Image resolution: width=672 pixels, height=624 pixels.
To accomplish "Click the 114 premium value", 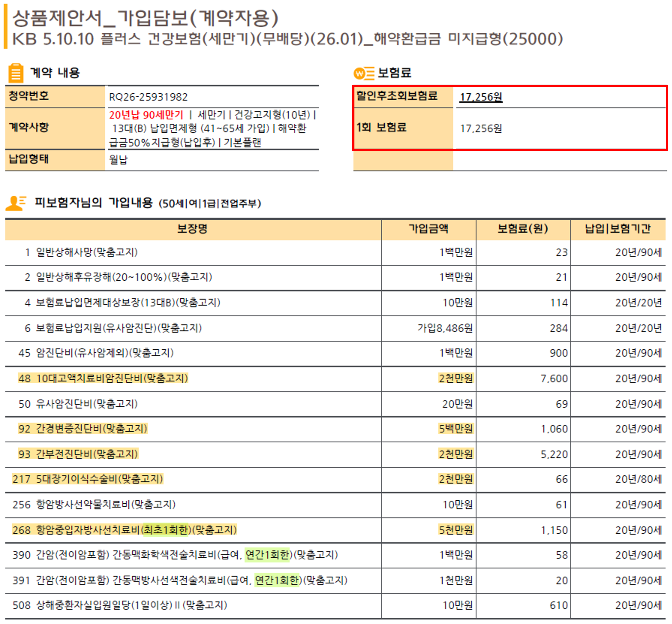I will 559,303.
